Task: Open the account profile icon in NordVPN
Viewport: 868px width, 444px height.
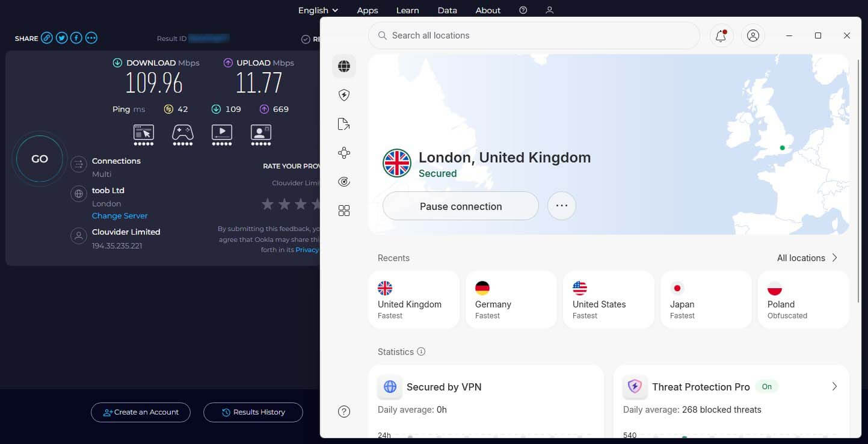Action: [x=753, y=35]
